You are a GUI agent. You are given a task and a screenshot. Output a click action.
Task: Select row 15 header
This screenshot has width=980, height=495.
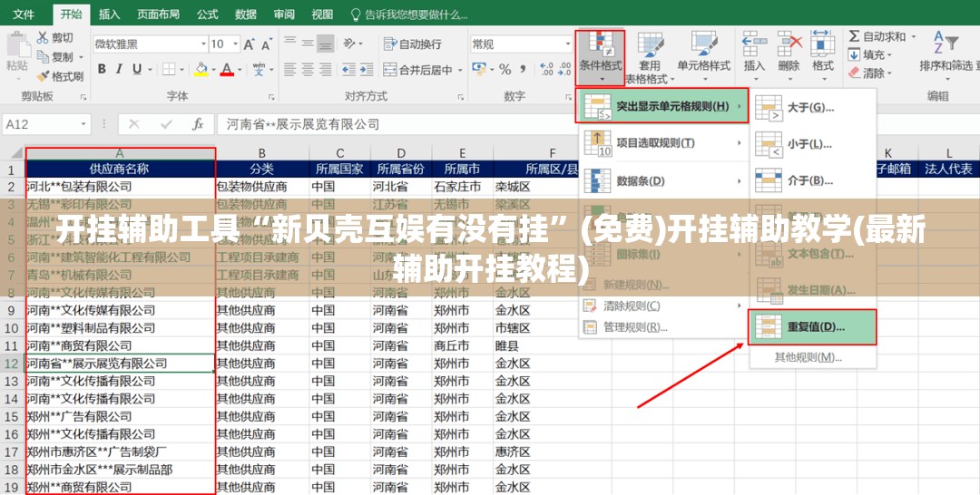[x=12, y=416]
